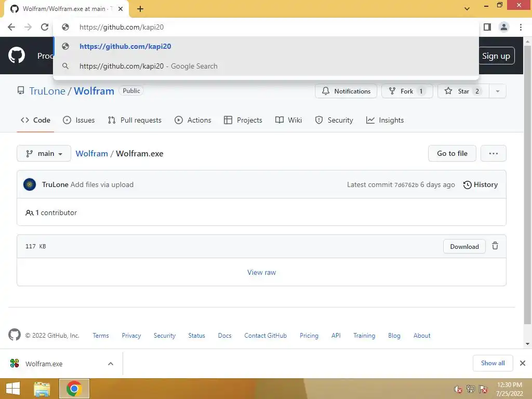Screen dimensions: 532x399
Task: Open a new browser tab
Action: [140, 9]
